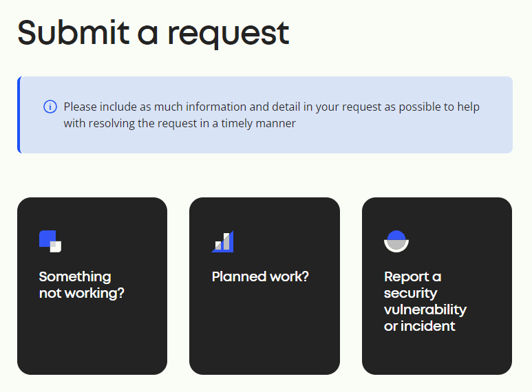
Task: Click the blue half-circle security icon
Action: coord(396,241)
